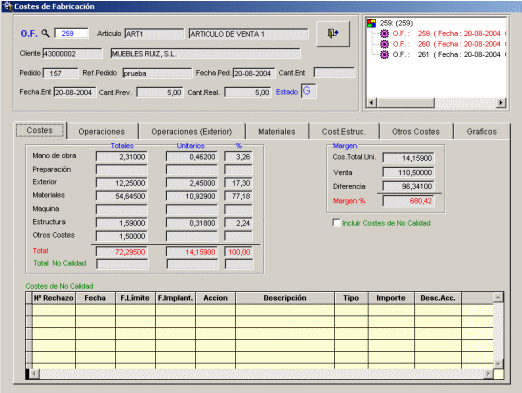Select tree row O.F. 259
522x393 pixels.
tap(449, 33)
